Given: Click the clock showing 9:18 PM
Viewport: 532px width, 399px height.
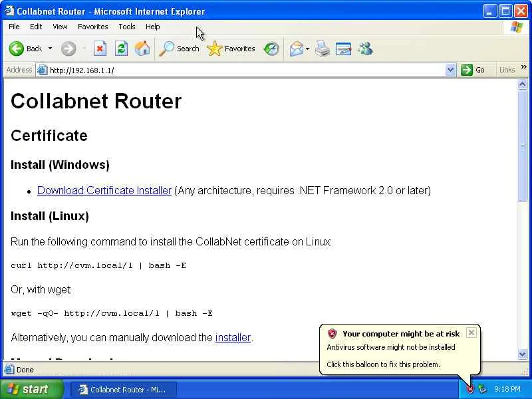Looking at the screenshot, I should (507, 389).
